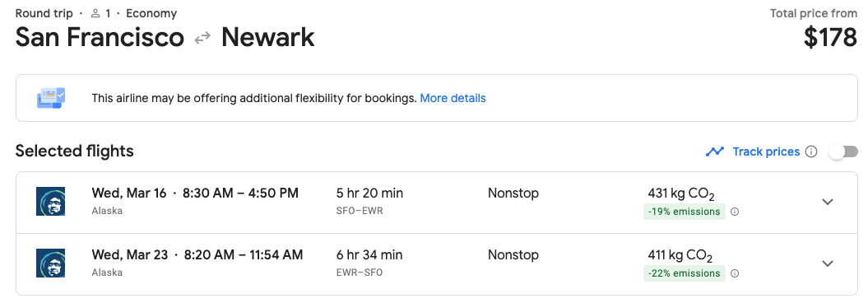Expand the Wed, Mar 23 flight details

(828, 263)
